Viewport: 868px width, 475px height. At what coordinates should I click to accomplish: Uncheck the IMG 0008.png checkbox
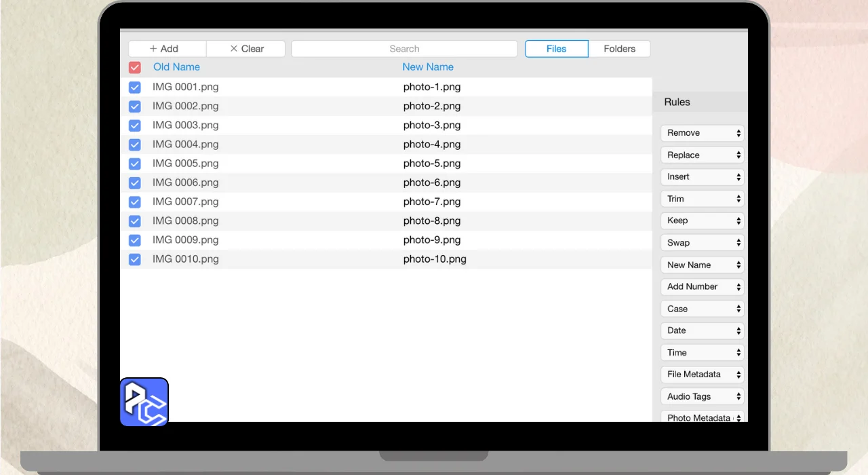click(134, 221)
